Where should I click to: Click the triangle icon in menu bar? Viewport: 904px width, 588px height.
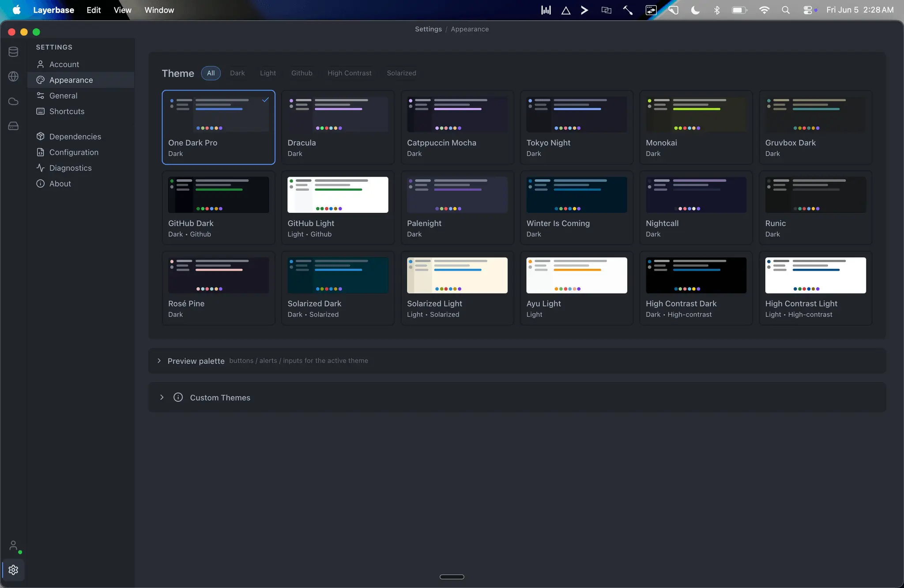[x=566, y=10]
